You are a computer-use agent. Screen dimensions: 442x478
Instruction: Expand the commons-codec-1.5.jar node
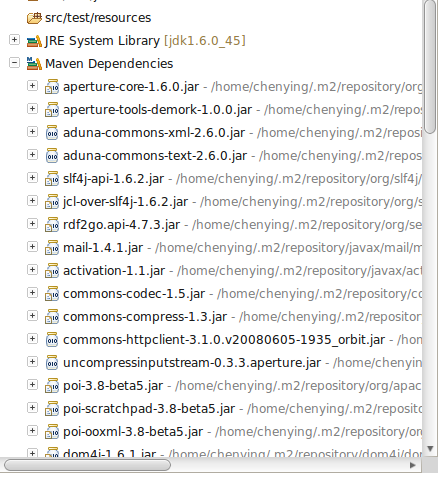point(32,293)
